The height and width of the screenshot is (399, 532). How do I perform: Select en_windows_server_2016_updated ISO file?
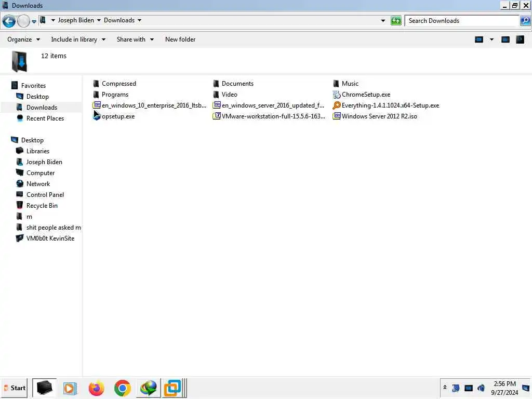(269, 105)
